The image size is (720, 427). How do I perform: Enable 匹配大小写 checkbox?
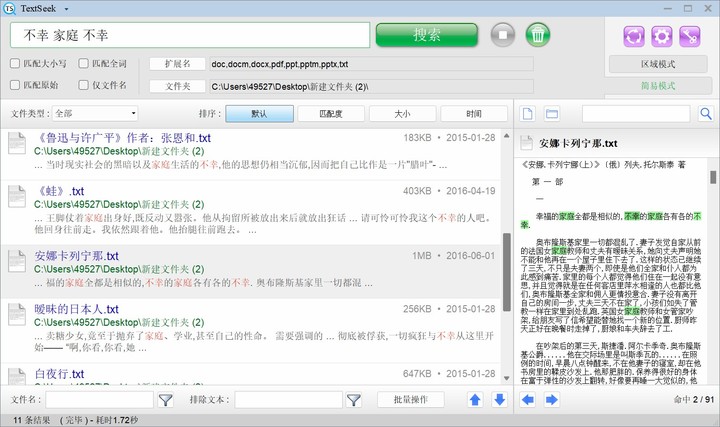click(16, 64)
